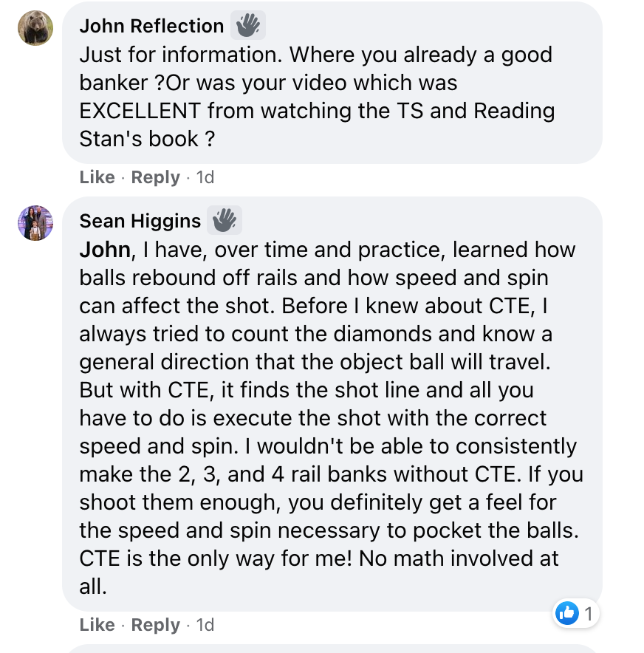Click "Just for information." in John's comment
Image resolution: width=644 pixels, height=653 pixels.
click(180, 55)
